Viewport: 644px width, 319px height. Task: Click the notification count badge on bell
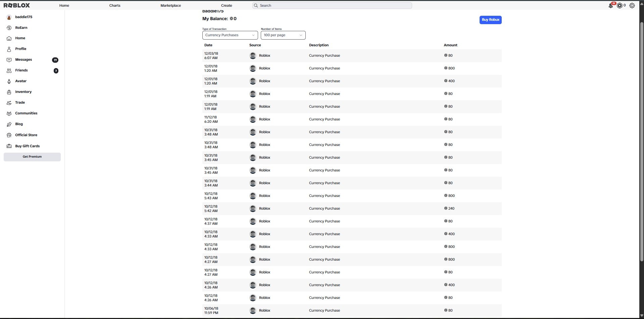pos(614,3)
